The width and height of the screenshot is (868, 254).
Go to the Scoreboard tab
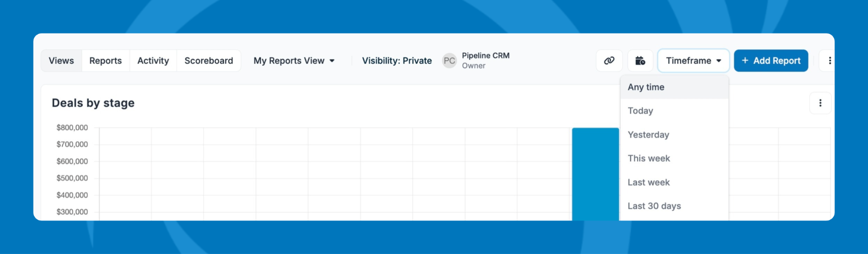(x=209, y=61)
